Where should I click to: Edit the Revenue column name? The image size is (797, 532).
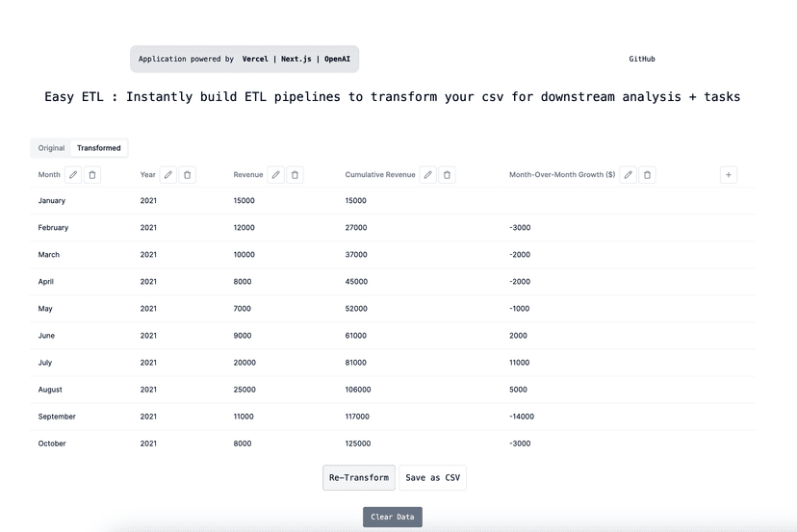click(x=276, y=175)
